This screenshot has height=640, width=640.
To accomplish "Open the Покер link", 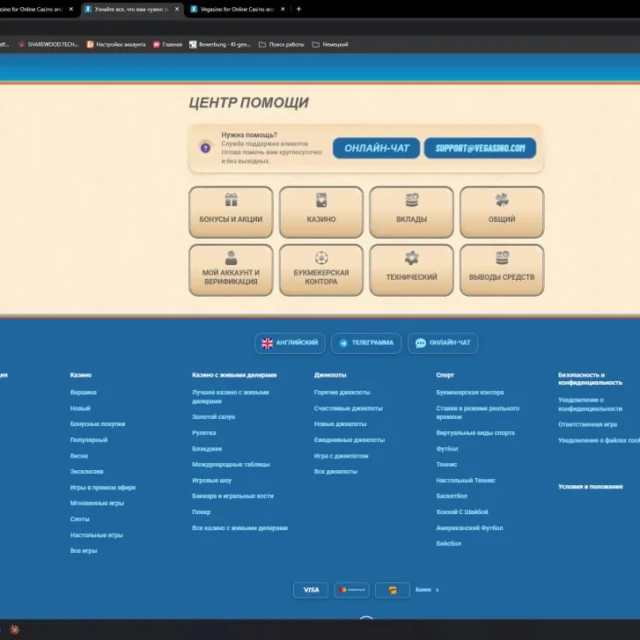I will coord(201,512).
